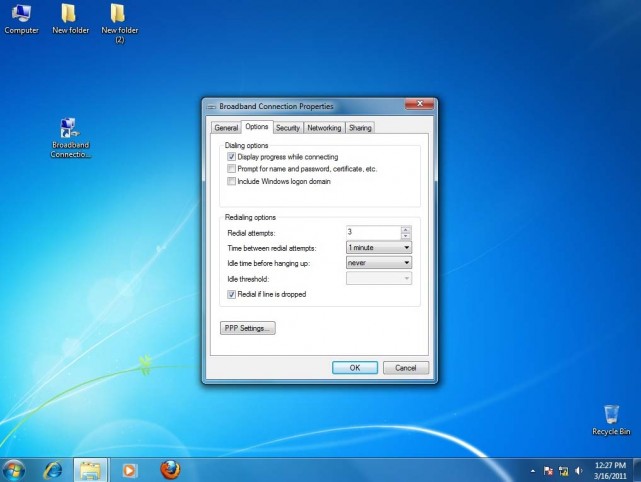Enable Prompt for name and password checkbox
The width and height of the screenshot is (641, 482).
(x=231, y=169)
